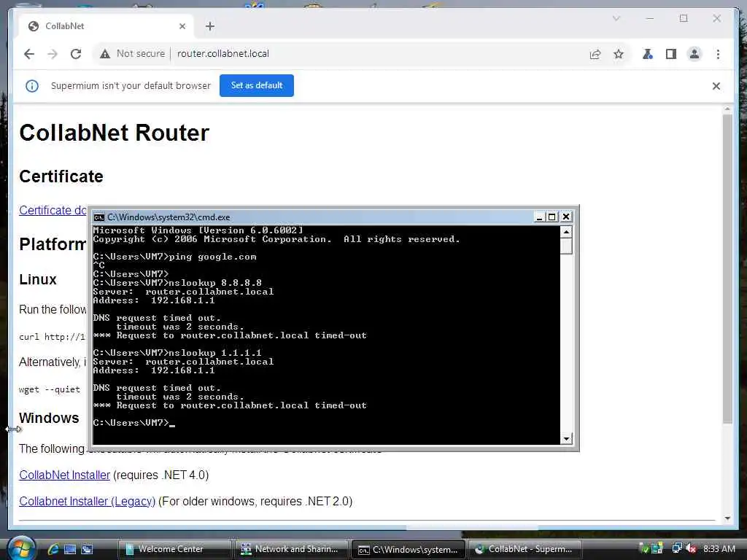Screen dimensions: 747x560
Task: Select the CollabNet tab
Action: click(107, 26)
